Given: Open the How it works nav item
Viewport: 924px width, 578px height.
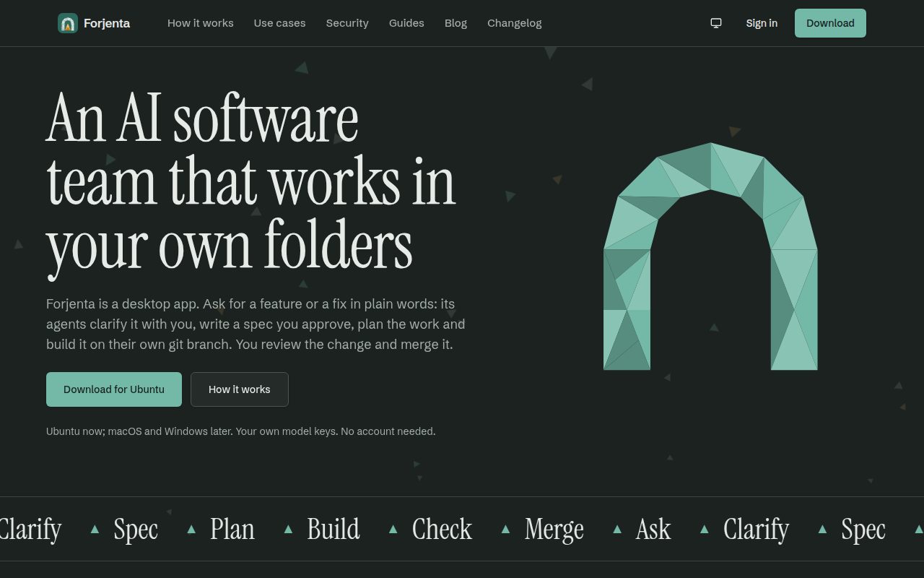Looking at the screenshot, I should coord(201,23).
